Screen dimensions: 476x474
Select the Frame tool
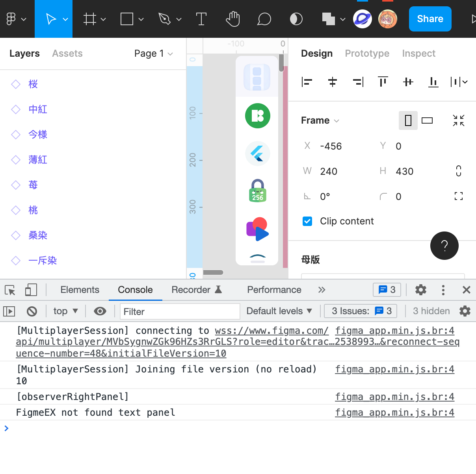[x=90, y=19]
